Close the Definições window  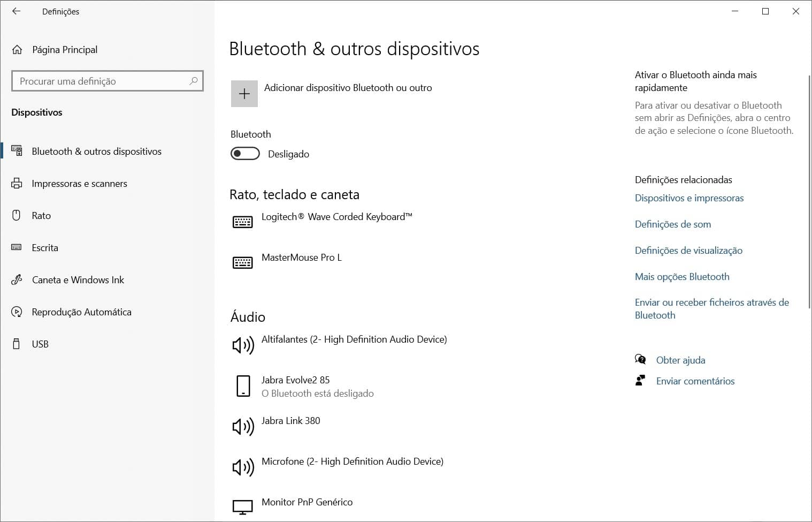point(796,11)
